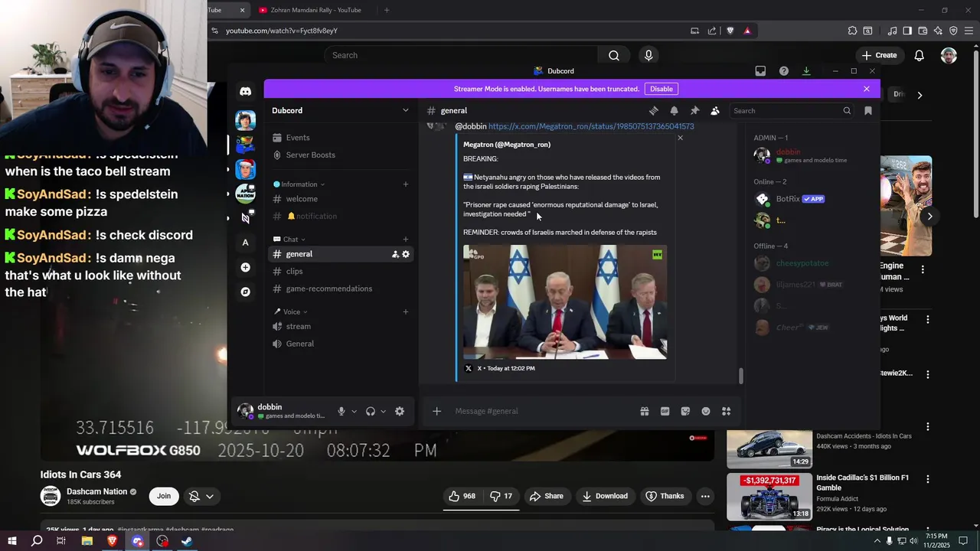The height and width of the screenshot is (551, 980).
Task: Click the Thanks button on YouTube
Action: (665, 496)
